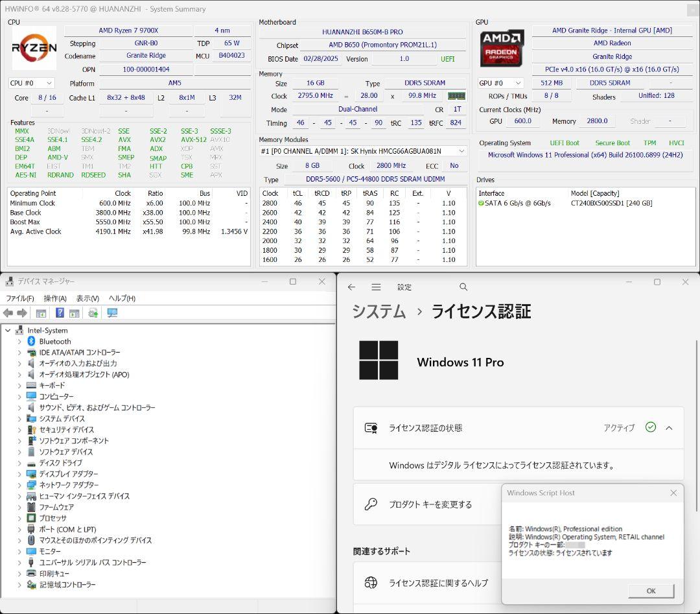Open search with the magnifier icon in Settings

pos(463,286)
